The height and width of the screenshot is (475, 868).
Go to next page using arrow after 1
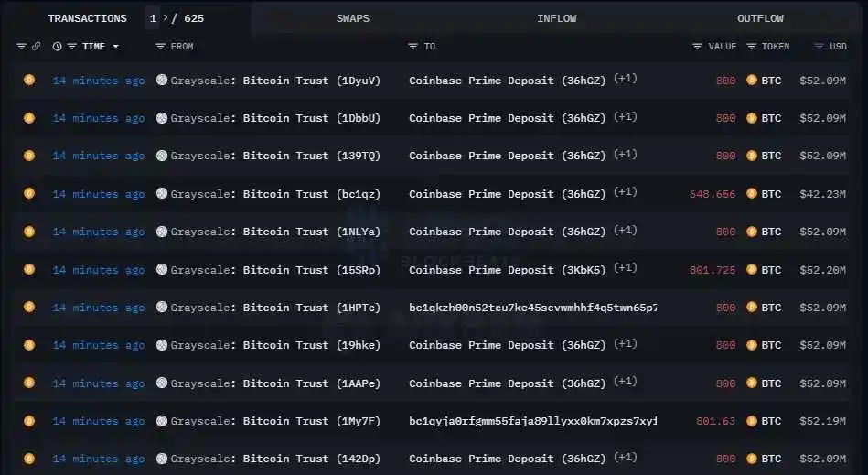pos(165,17)
